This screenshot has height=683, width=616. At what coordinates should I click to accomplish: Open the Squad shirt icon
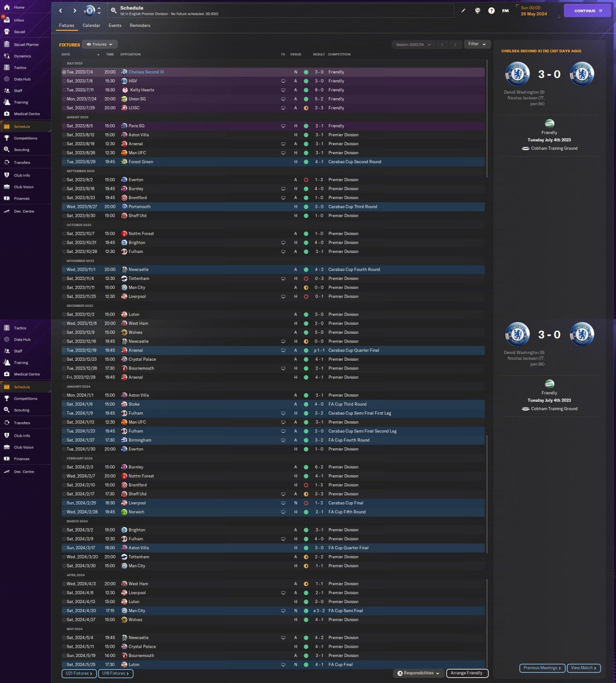point(7,32)
